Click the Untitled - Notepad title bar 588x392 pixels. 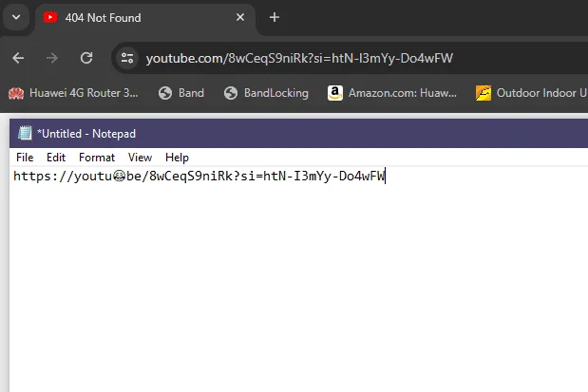point(298,134)
